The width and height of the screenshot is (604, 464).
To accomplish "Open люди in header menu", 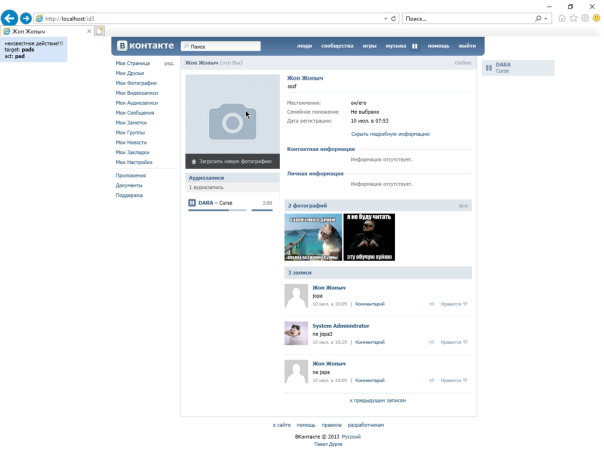I will [304, 46].
